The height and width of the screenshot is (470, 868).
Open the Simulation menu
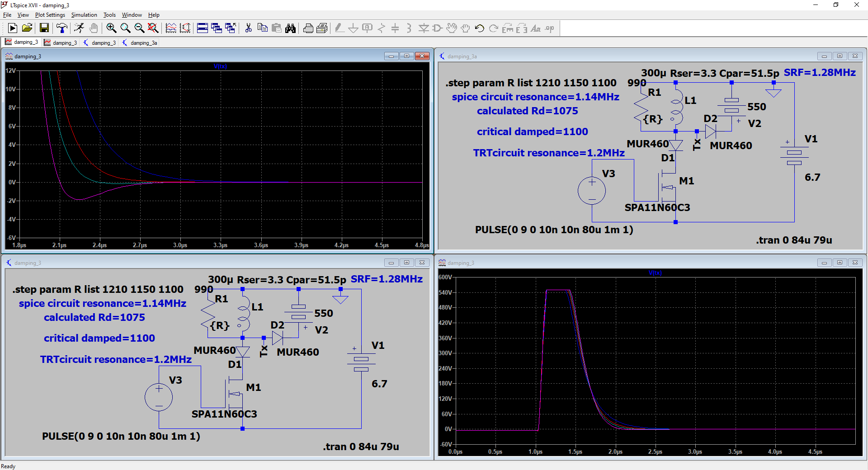pos(84,15)
